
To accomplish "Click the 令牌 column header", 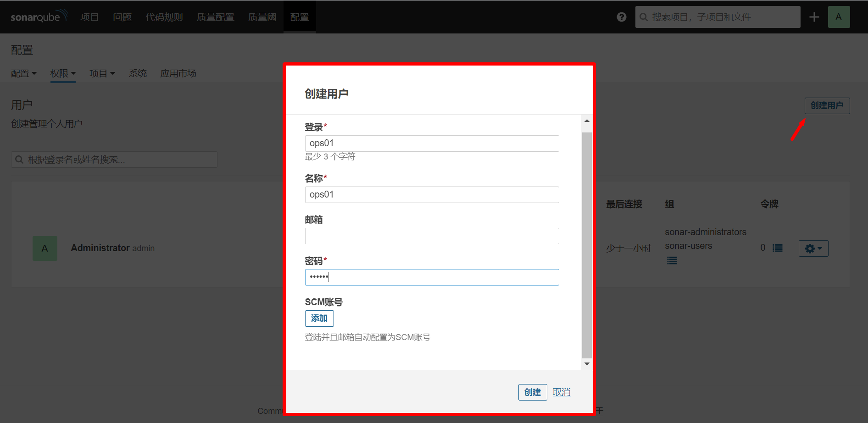I will [x=769, y=204].
